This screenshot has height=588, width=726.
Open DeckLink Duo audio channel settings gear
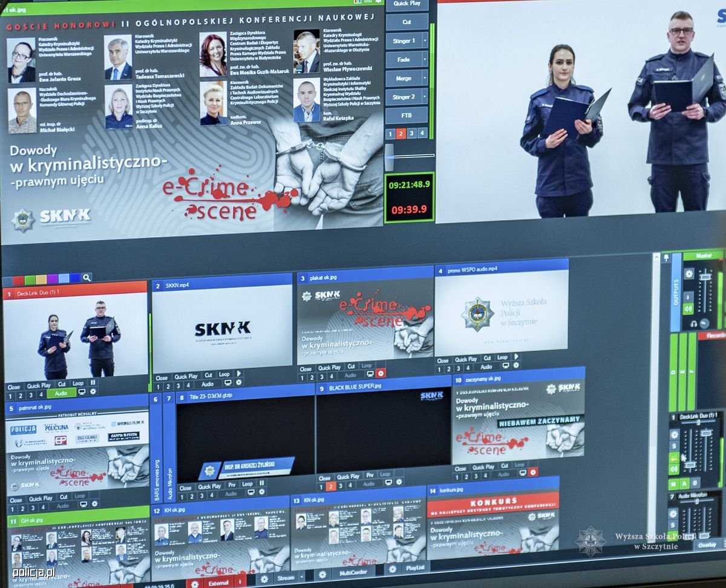pos(674,434)
